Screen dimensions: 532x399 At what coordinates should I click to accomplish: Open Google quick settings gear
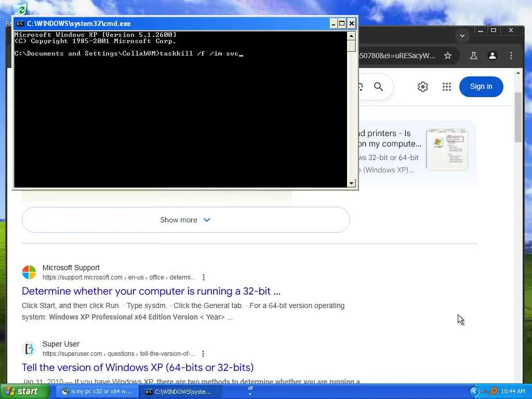423,87
